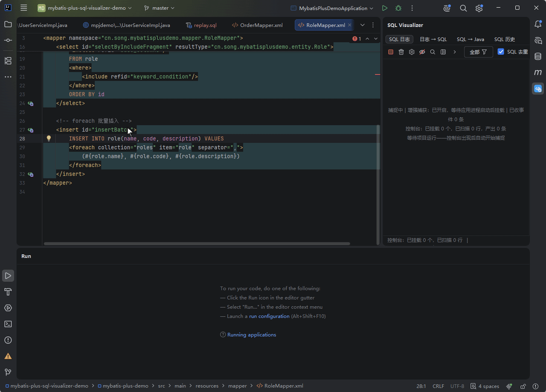The width and height of the screenshot is (546, 392).
Task: Open the Commit tool window
Action: pos(8,40)
